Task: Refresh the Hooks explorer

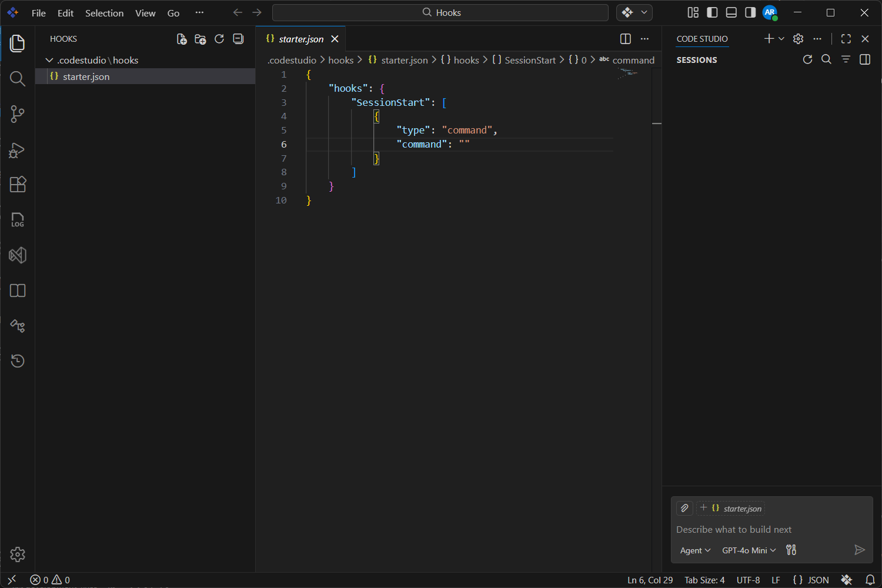Action: click(219, 39)
